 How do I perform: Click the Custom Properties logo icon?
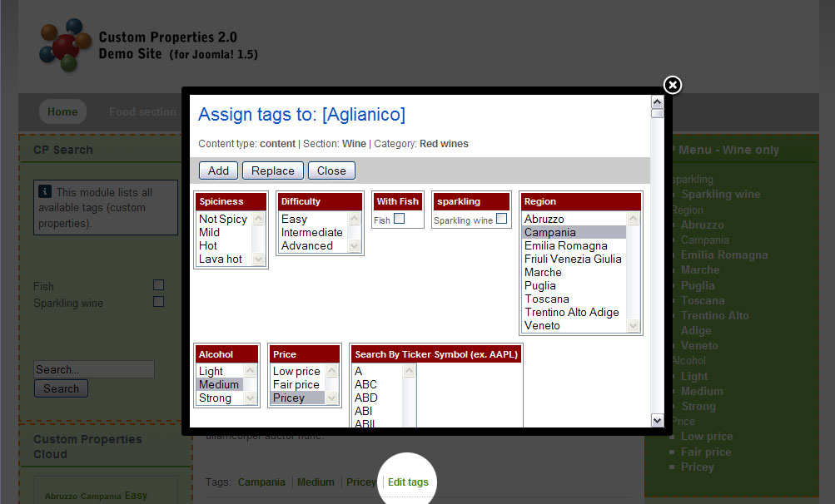tap(65, 45)
